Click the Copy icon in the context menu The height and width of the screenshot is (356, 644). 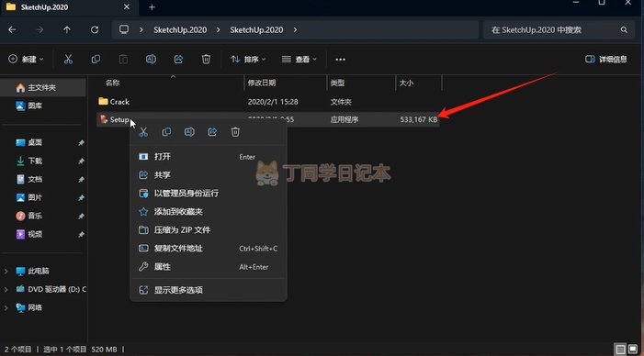pos(166,131)
